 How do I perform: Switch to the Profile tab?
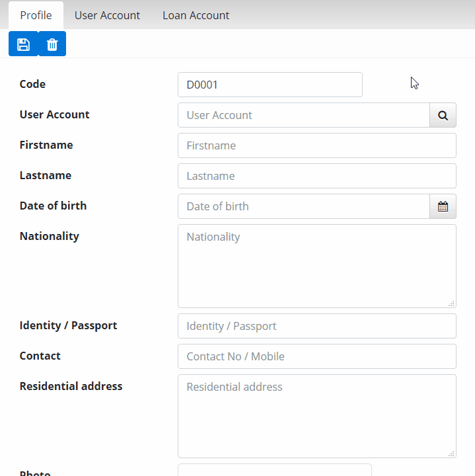[x=36, y=15]
